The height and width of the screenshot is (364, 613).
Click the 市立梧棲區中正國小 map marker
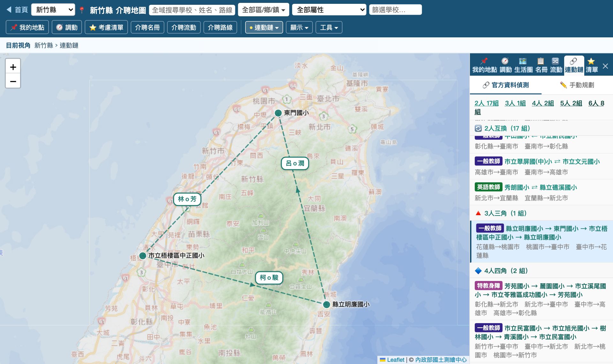pyautogui.click(x=143, y=255)
